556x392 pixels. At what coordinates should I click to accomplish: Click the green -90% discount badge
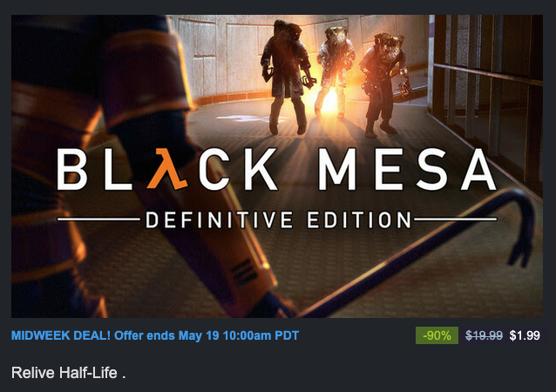coord(437,335)
